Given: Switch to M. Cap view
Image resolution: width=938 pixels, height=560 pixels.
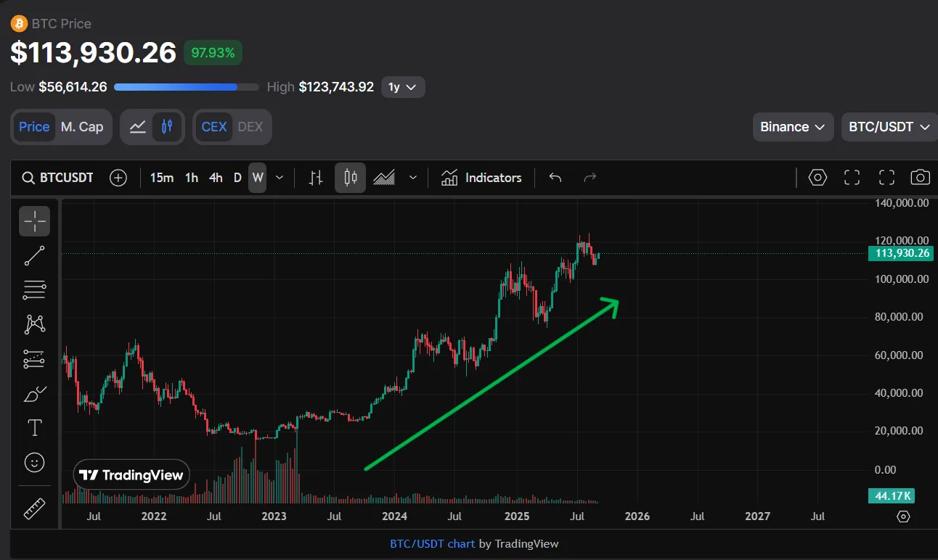Looking at the screenshot, I should (82, 127).
